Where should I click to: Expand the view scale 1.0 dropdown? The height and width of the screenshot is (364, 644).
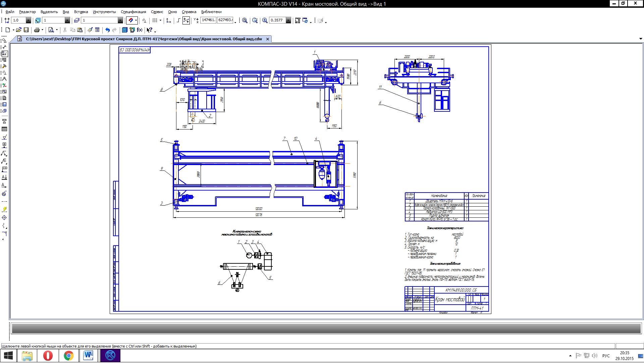29,20
